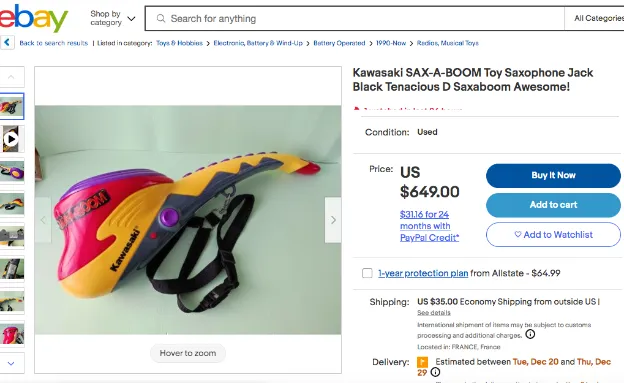The width and height of the screenshot is (624, 383).
Task: Show next product image with right arrow
Action: pos(333,220)
